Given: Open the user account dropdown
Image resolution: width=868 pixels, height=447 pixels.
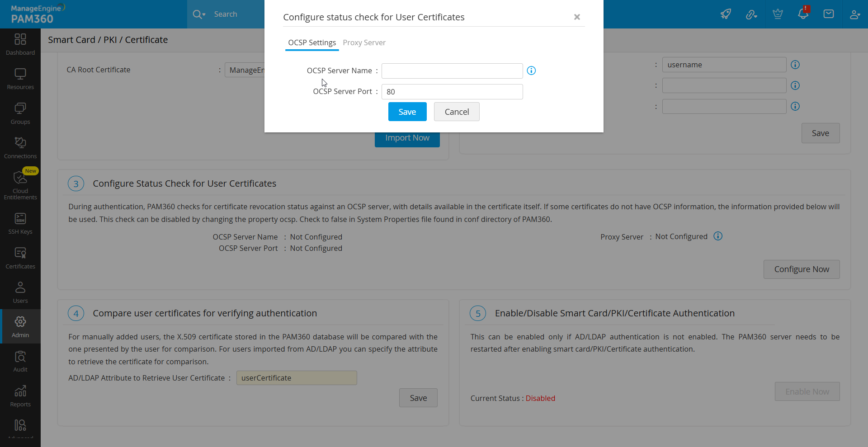Looking at the screenshot, I should tap(855, 14).
